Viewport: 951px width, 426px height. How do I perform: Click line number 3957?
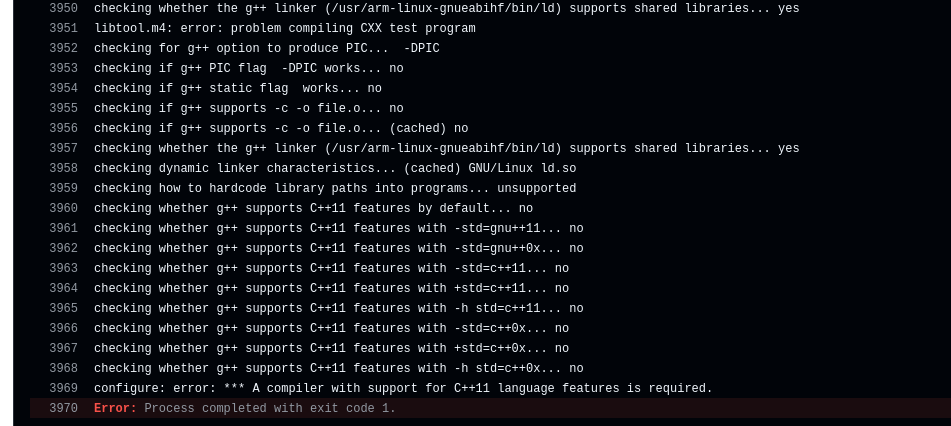click(x=63, y=148)
